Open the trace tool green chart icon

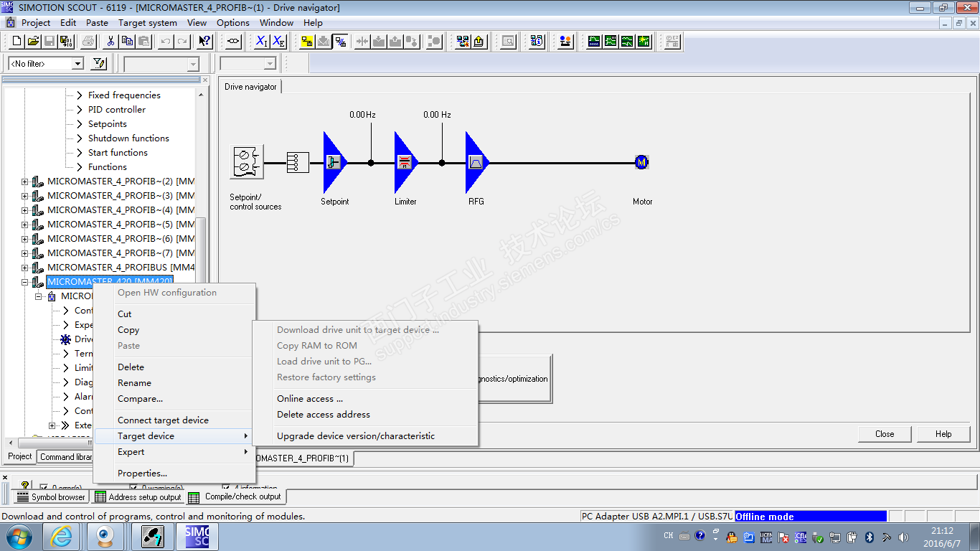coord(594,42)
